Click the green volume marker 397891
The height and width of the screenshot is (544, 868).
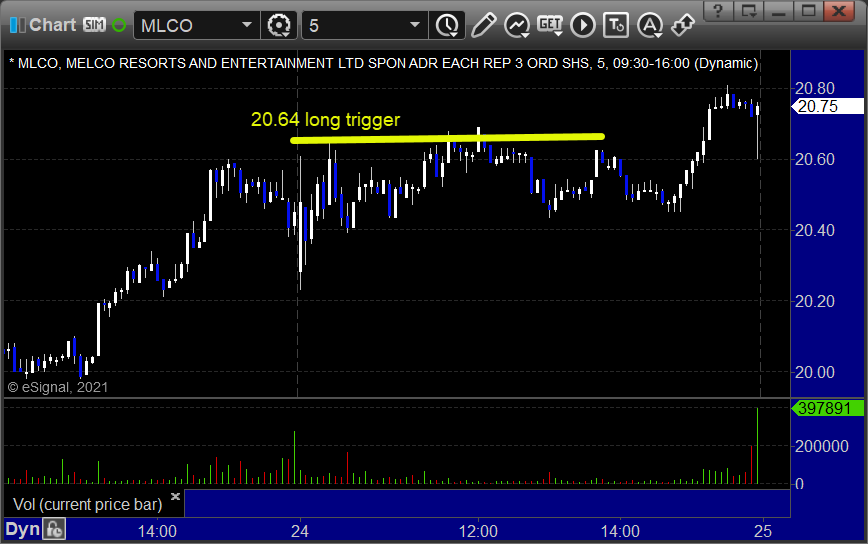click(x=827, y=408)
